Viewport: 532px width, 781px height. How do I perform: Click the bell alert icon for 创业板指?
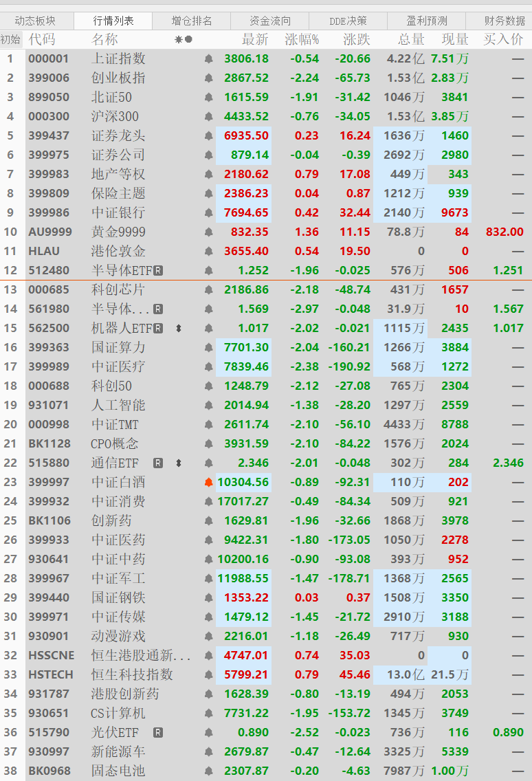(209, 78)
